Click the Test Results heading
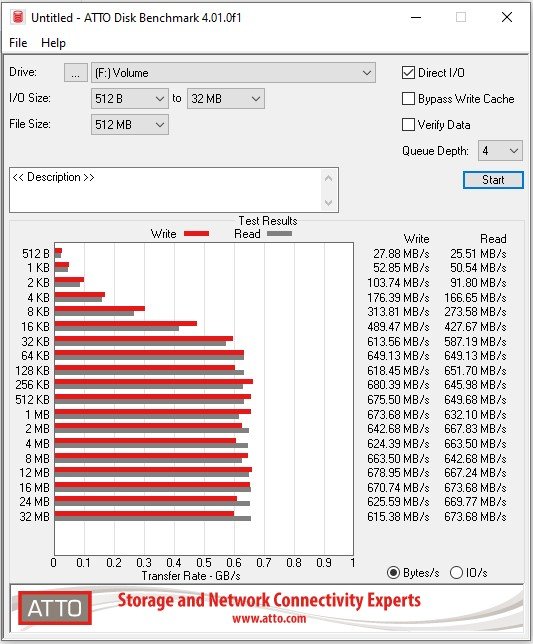 point(268,221)
